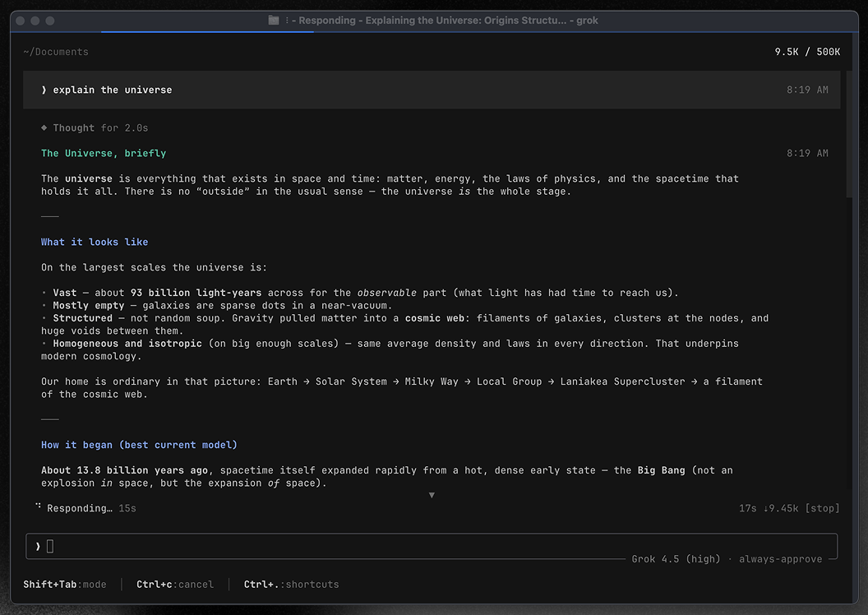Click the '9.5K / 500K' token counter
Screen dimensions: 868x615
pyautogui.click(x=807, y=52)
